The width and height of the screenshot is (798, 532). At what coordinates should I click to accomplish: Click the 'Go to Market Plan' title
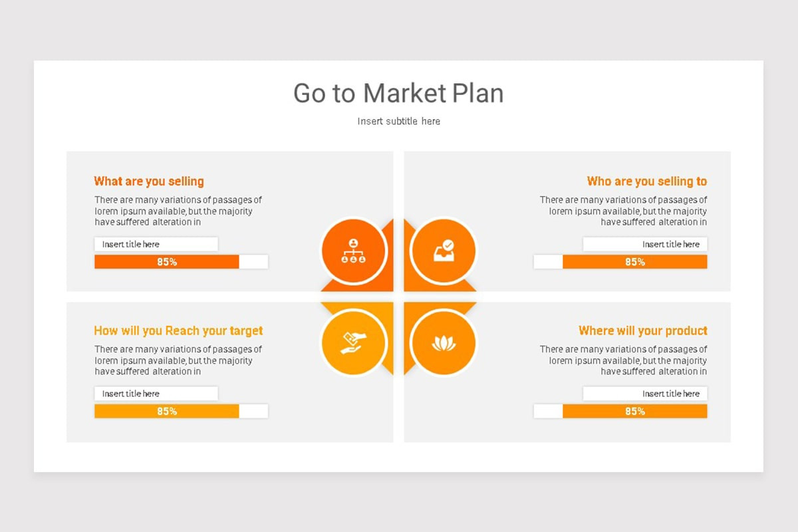point(399,93)
